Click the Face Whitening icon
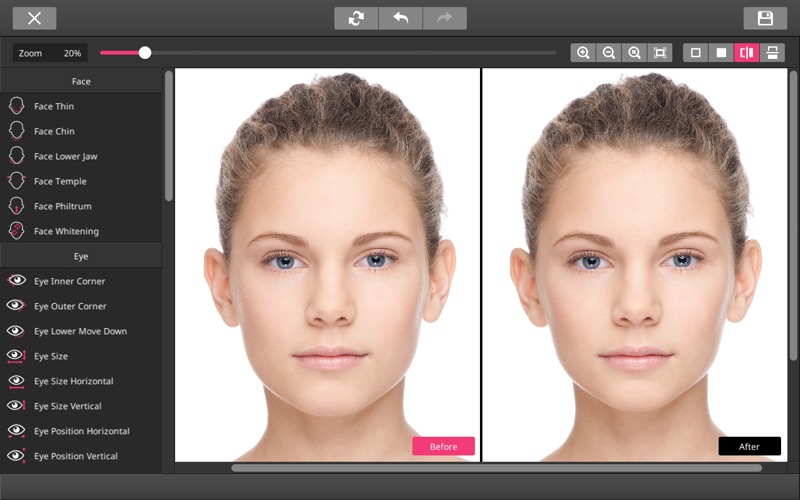The height and width of the screenshot is (500, 800). tap(16, 231)
